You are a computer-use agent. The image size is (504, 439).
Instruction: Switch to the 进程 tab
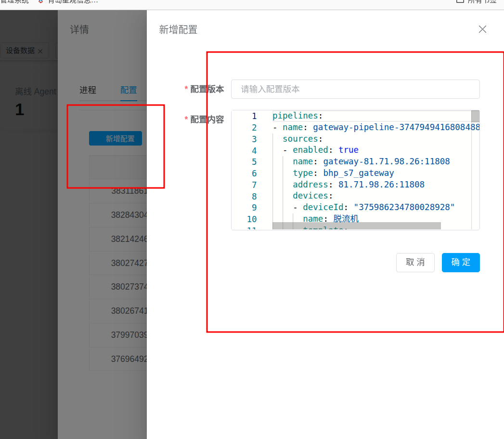click(x=88, y=90)
